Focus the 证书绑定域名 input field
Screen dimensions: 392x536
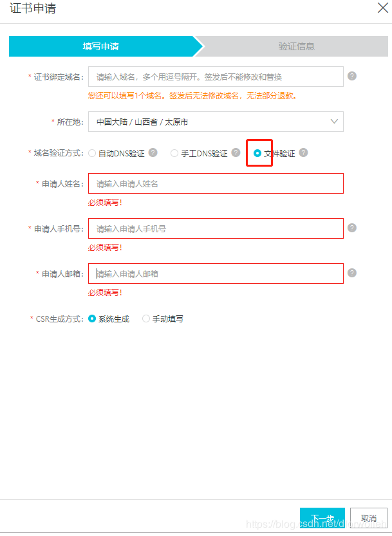point(216,77)
